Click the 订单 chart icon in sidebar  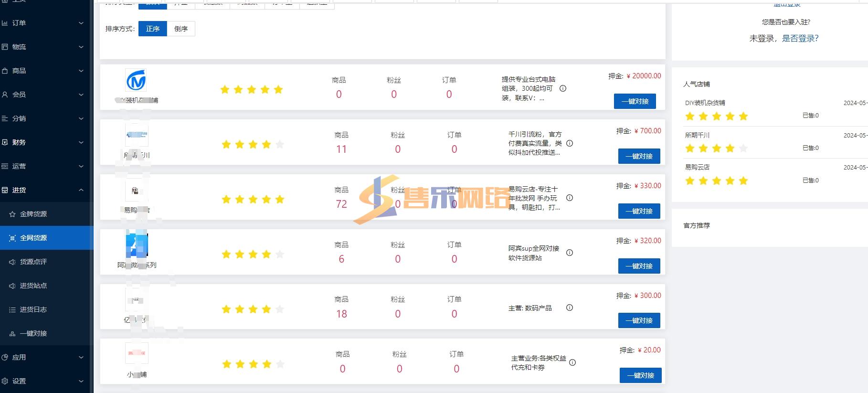pyautogui.click(x=5, y=23)
